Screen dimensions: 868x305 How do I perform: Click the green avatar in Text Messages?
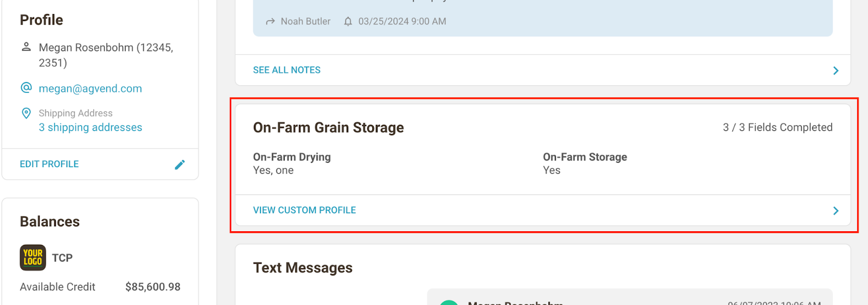pos(449,302)
